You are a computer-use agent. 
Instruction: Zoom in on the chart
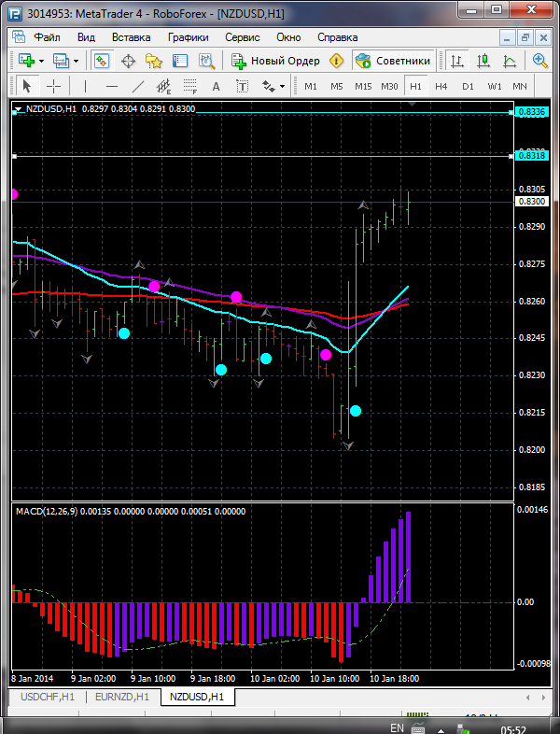coord(539,61)
